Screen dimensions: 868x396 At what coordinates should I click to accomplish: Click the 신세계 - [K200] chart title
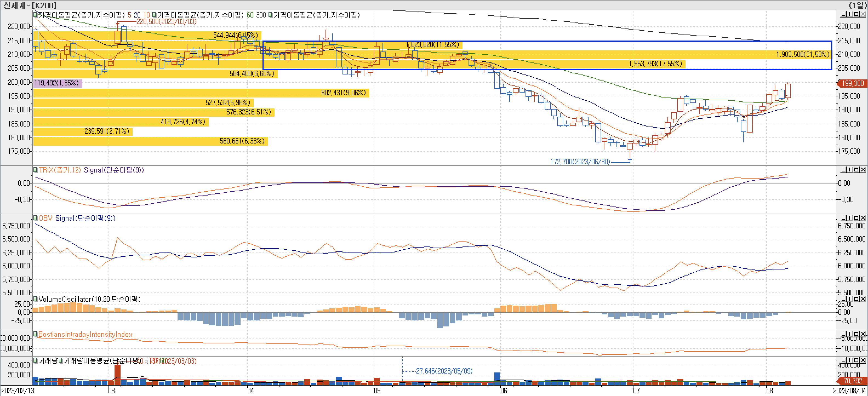[x=30, y=5]
